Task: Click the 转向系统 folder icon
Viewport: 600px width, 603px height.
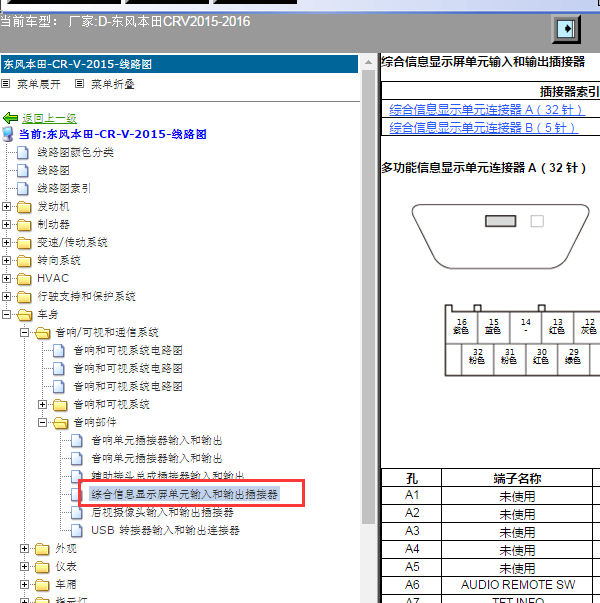Action: pyautogui.click(x=24, y=261)
